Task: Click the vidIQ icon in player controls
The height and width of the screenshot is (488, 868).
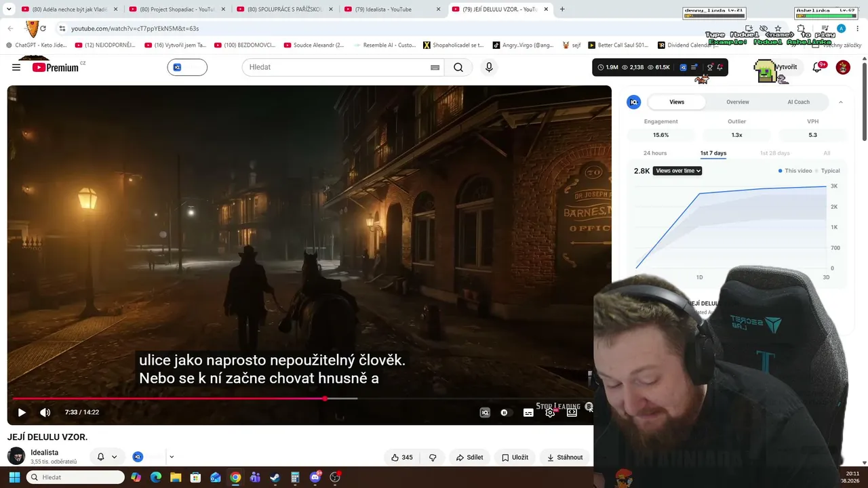Action: coord(485,412)
